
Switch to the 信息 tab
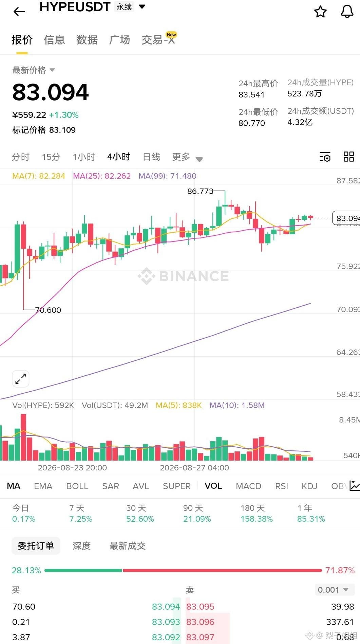tap(54, 40)
